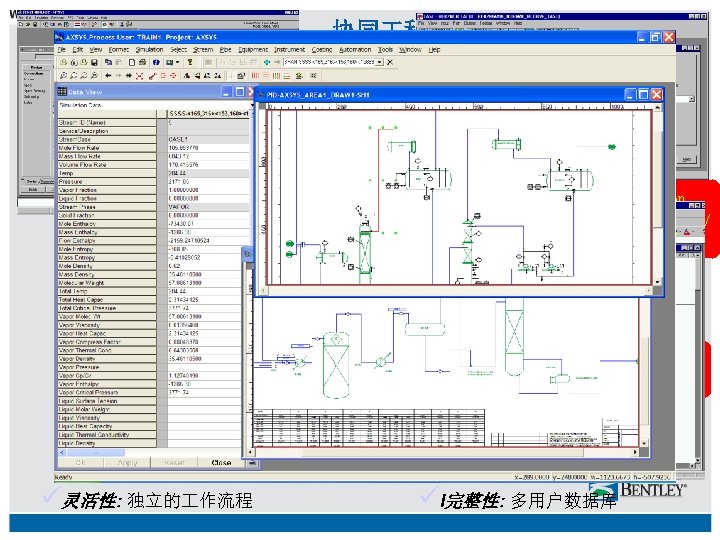Click the PID window horizontal scrollbar

456,290
